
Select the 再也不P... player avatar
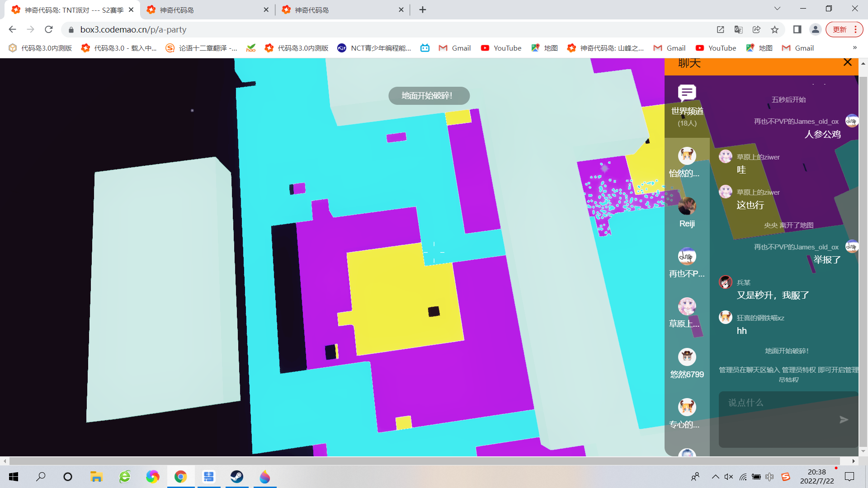[687, 256]
